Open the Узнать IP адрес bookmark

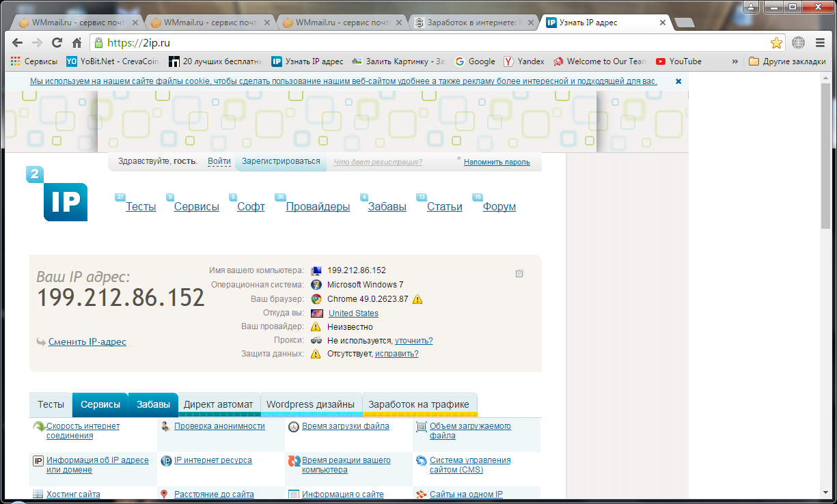click(x=307, y=61)
